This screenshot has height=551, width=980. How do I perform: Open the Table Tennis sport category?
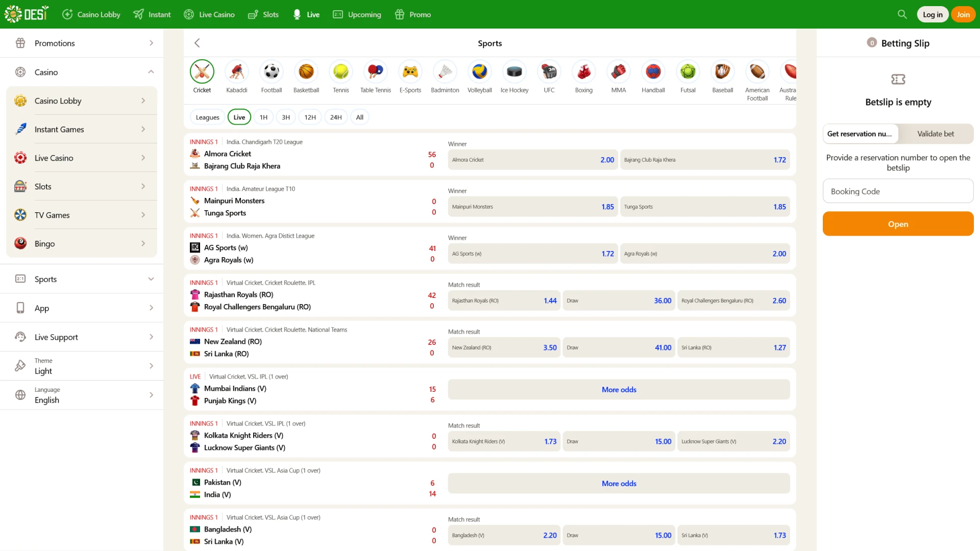(x=375, y=72)
